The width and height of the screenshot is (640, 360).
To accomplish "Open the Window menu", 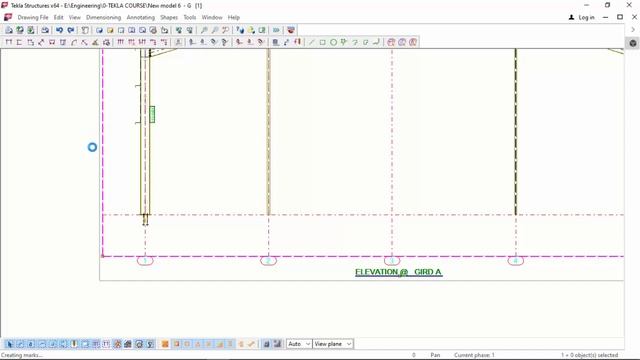I will pos(212,18).
